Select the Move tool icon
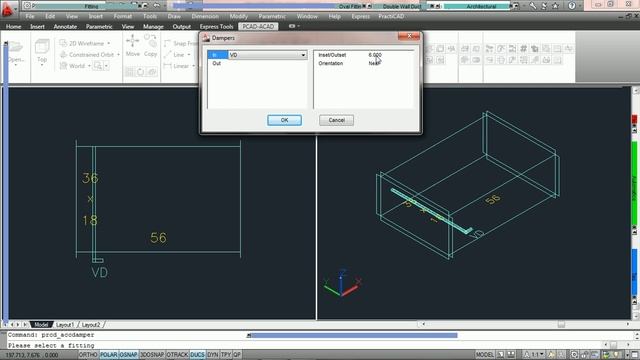The image size is (640, 360). click(x=132, y=41)
